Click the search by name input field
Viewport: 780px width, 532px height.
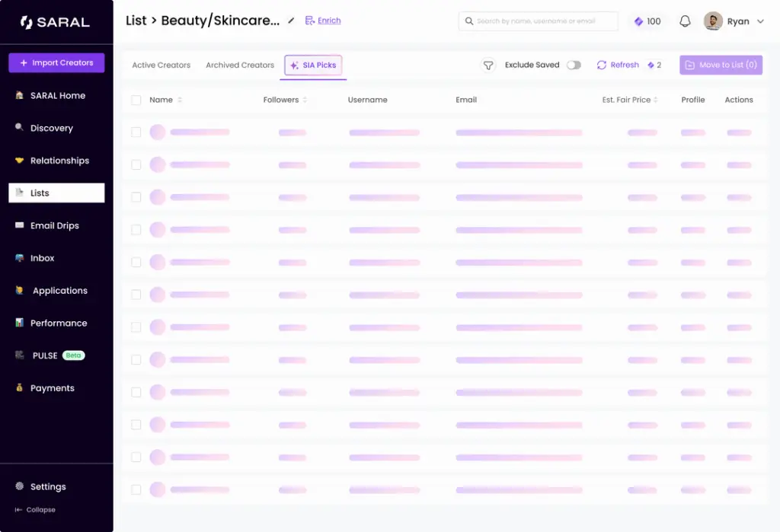pyautogui.click(x=538, y=21)
